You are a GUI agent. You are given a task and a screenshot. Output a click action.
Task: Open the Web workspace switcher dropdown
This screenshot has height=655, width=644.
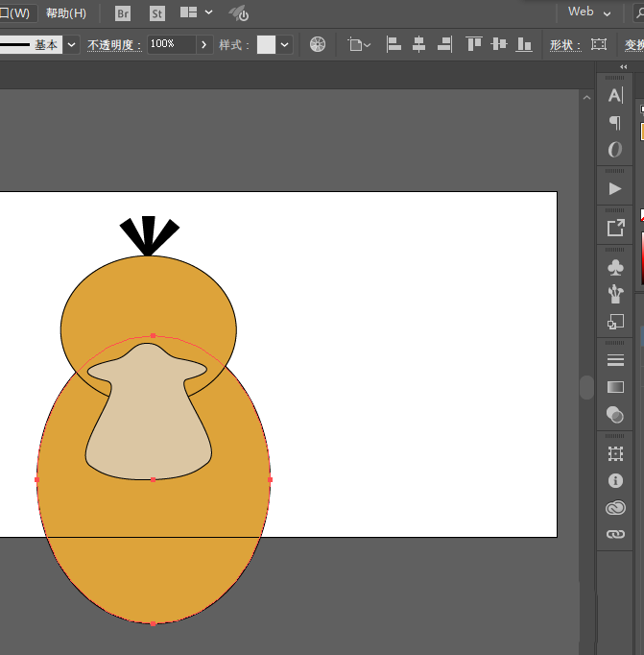click(x=589, y=12)
